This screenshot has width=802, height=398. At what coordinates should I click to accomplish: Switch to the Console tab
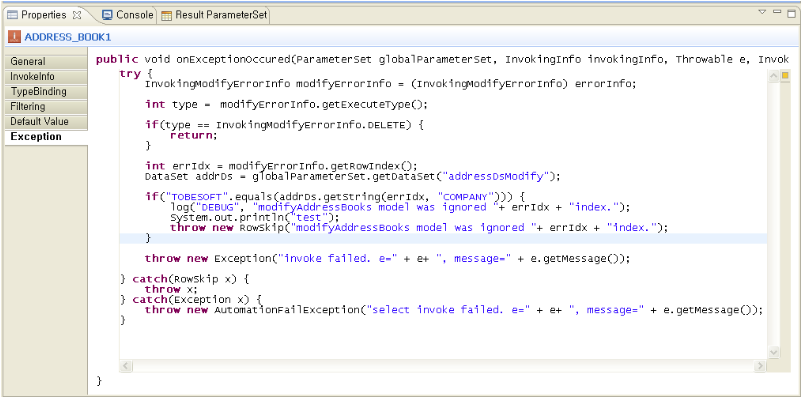[x=128, y=15]
